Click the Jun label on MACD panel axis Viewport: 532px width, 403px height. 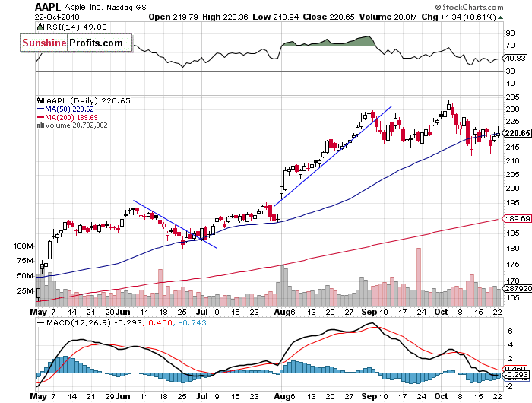point(122,396)
